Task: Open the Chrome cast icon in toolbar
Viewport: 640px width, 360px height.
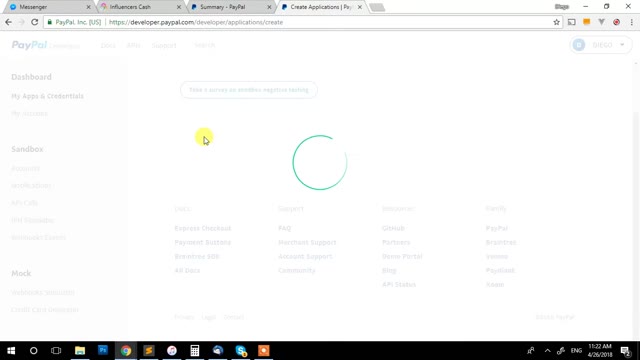Action: tap(571, 22)
